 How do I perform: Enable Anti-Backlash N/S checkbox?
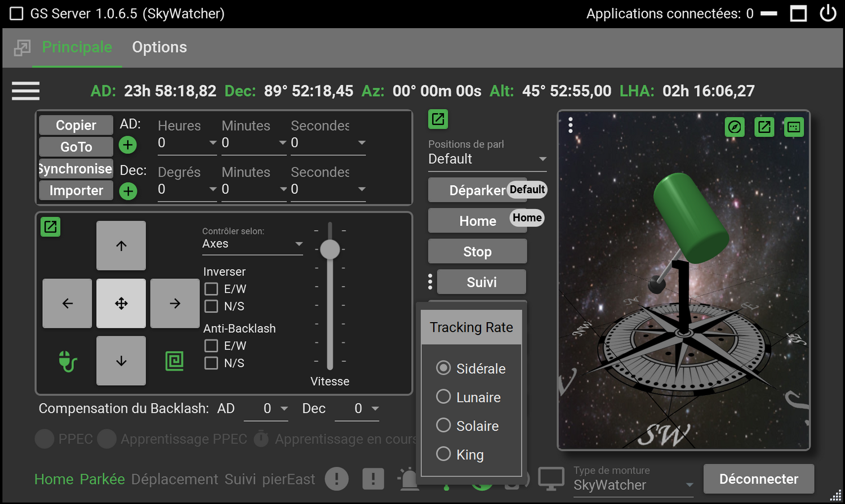211,363
